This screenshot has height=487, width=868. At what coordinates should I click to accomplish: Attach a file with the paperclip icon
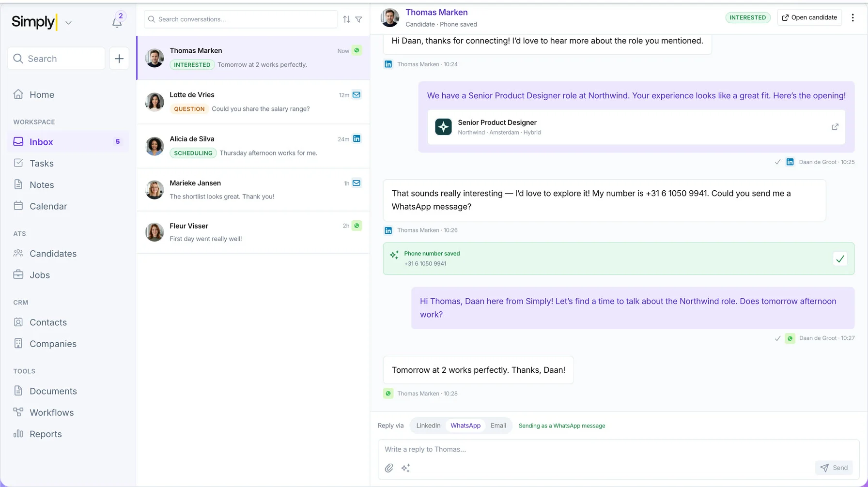(389, 468)
